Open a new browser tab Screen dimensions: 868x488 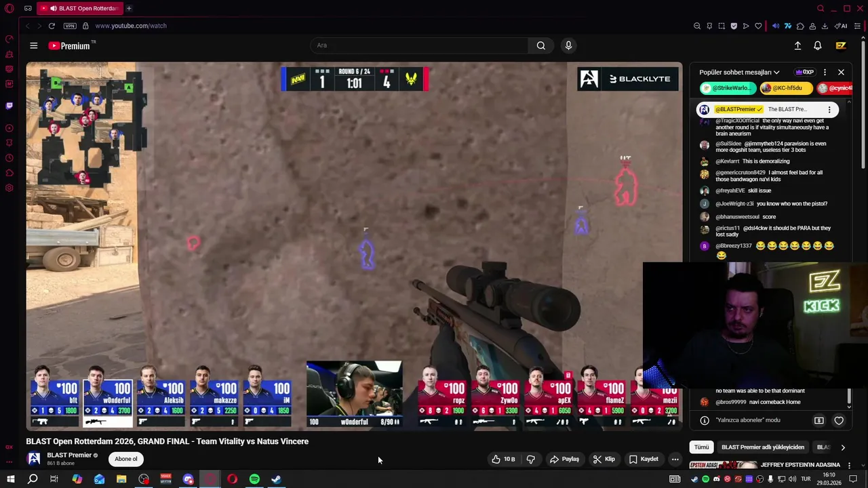[129, 8]
